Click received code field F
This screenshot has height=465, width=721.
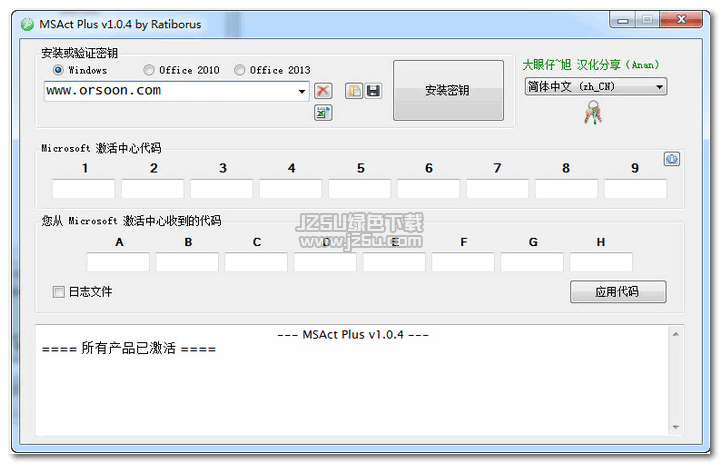point(463,262)
